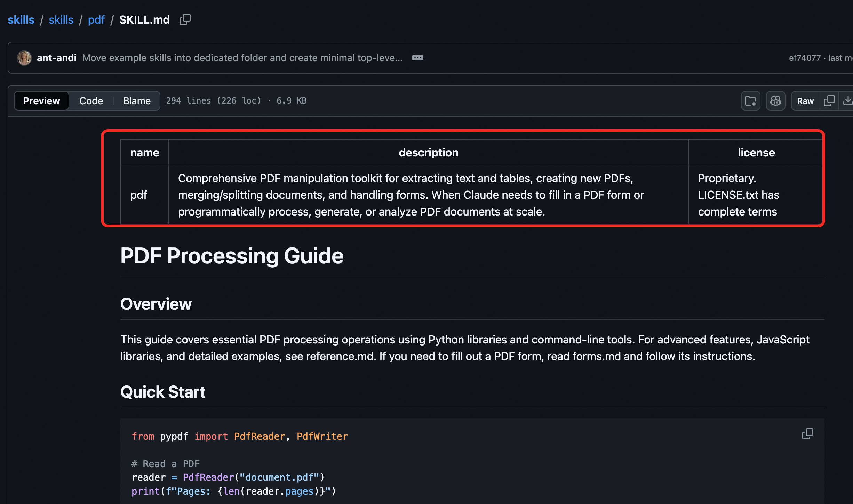853x504 pixels.
Task: Open commit hash ef74077
Action: point(804,58)
